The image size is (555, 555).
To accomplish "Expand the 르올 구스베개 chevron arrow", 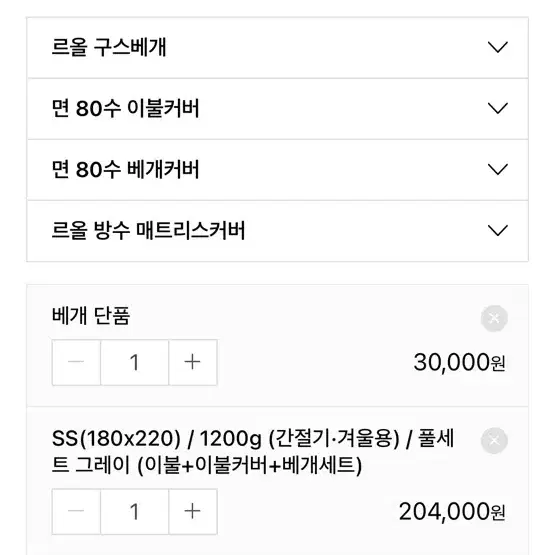I will coord(498,47).
